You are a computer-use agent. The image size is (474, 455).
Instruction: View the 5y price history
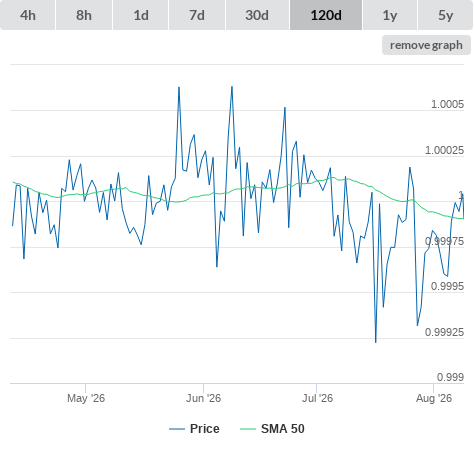pyautogui.click(x=445, y=15)
